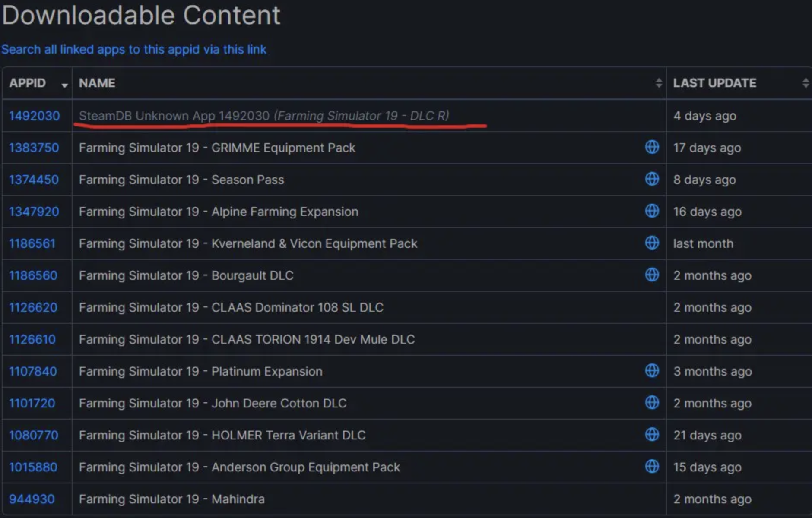Select the GRIMME Equipment Pack name
Viewport: 812px width, 518px height.
click(x=217, y=148)
